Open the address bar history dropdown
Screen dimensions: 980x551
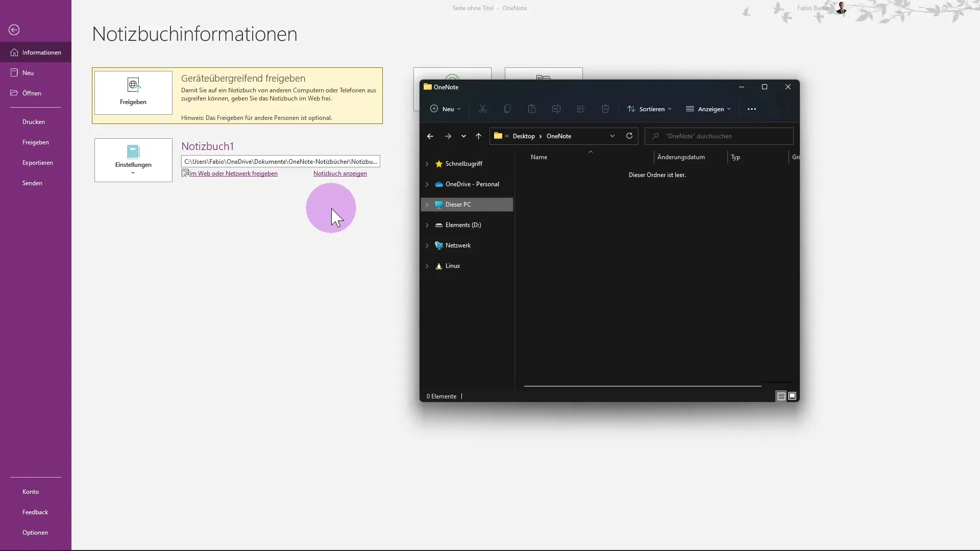(x=612, y=136)
